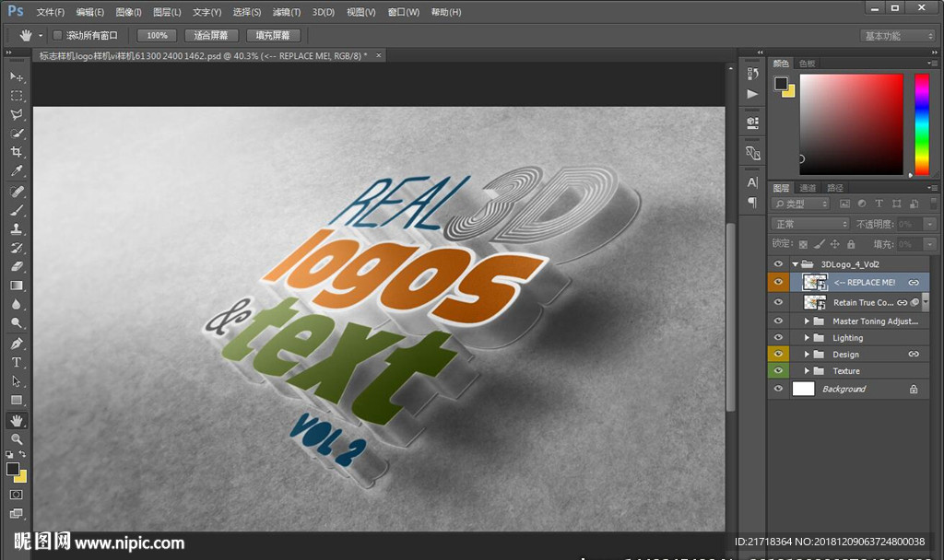Click the canvas vertical scrollbar
This screenshot has width=944, height=560.
(x=730, y=317)
